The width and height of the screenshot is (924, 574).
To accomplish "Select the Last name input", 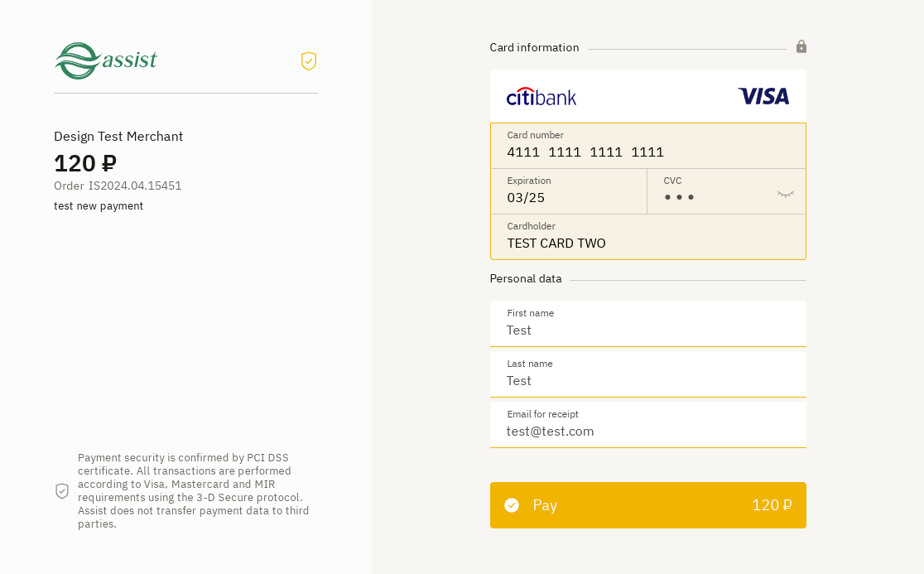I will tap(647, 380).
